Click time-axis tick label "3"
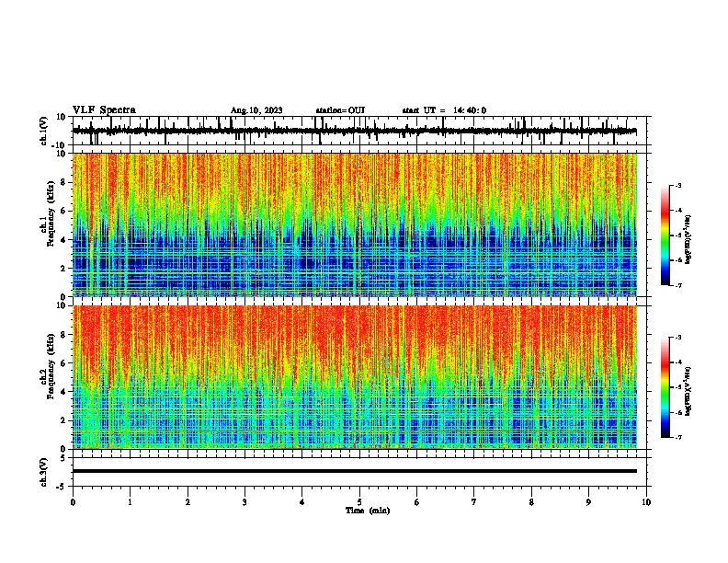 pyautogui.click(x=245, y=502)
